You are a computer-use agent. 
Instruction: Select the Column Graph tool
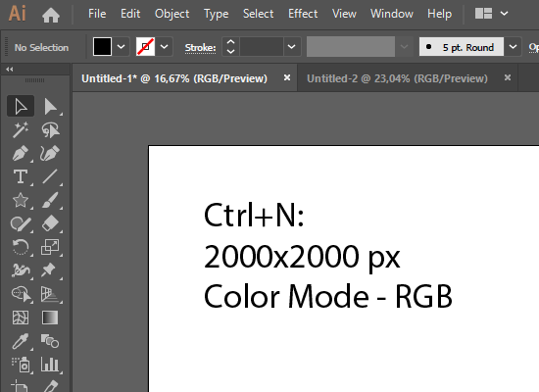(50, 365)
